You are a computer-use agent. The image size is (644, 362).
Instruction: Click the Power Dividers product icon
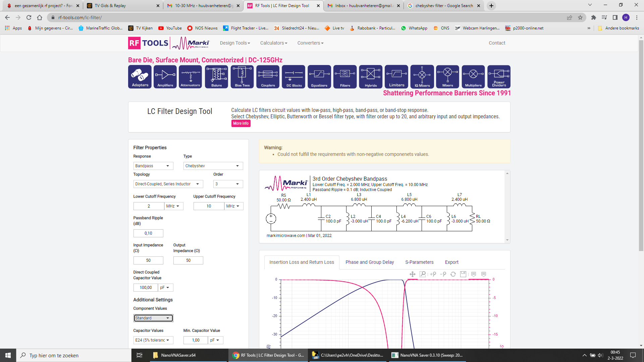[499, 77]
